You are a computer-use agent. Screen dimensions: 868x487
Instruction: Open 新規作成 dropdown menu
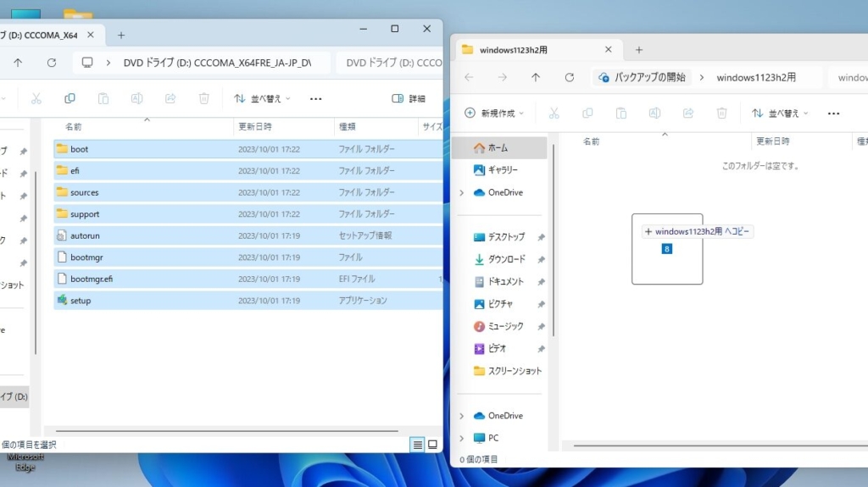pyautogui.click(x=494, y=113)
